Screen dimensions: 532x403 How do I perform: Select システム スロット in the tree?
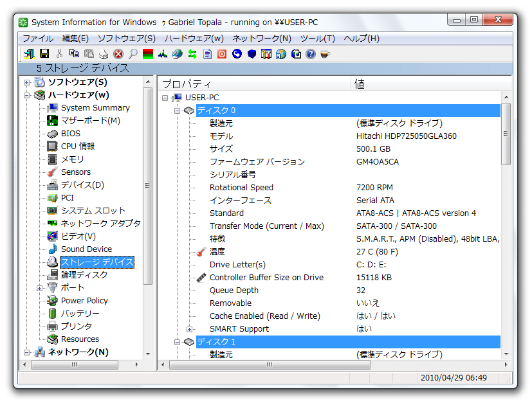click(93, 211)
